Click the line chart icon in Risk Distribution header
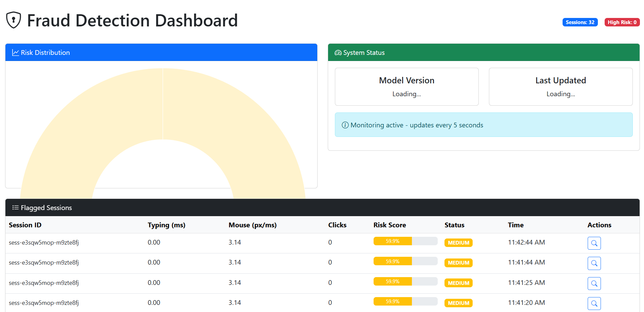This screenshot has width=644, height=312. (15, 53)
